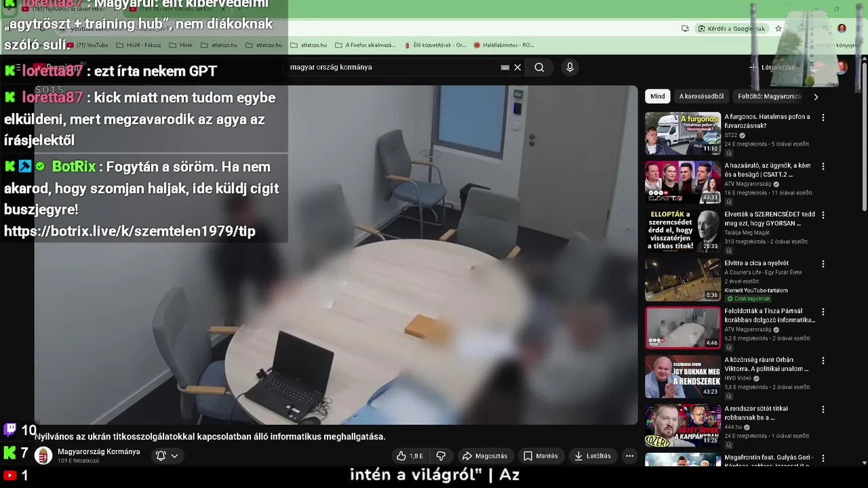The image size is (868, 488).
Task: Open options menu for A rendszer sötét titkai
Action: click(823, 409)
